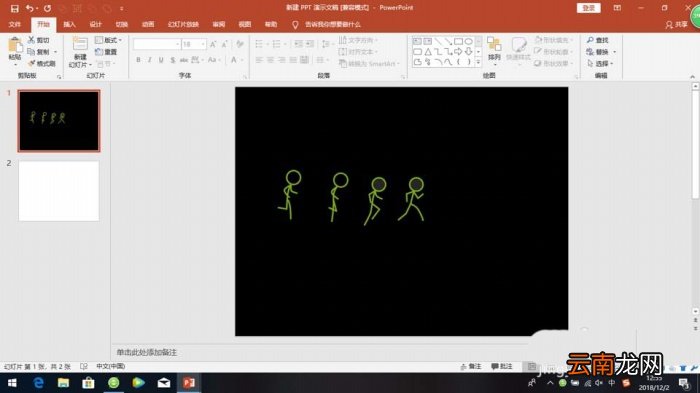The height and width of the screenshot is (393, 700).
Task: Select the right arrow shape in gallery
Action: [x=458, y=52]
